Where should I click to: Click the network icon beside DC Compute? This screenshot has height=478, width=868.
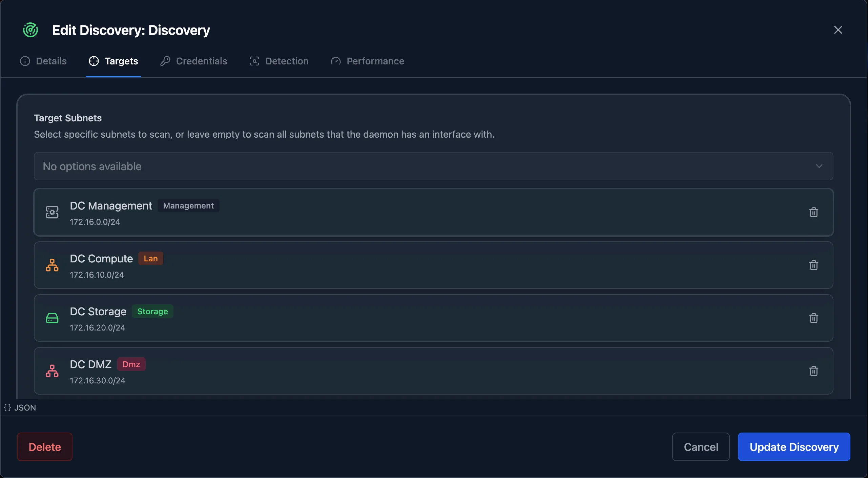point(52,265)
